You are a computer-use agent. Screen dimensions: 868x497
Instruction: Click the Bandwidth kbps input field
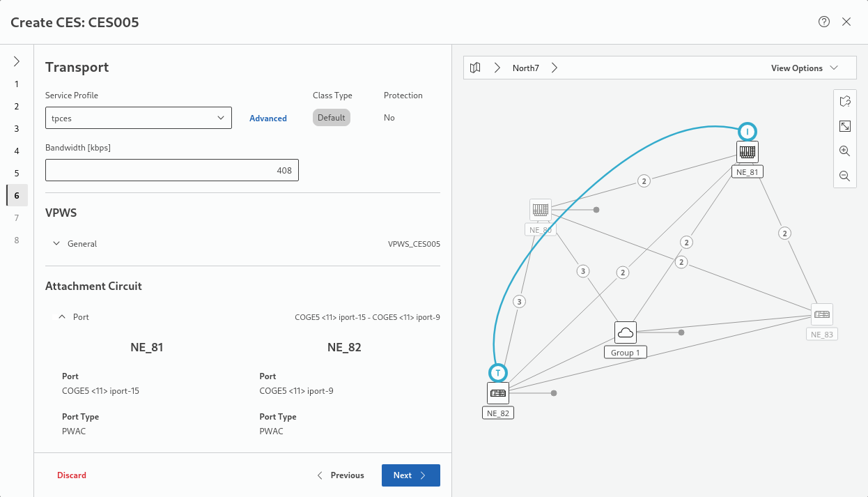click(171, 171)
